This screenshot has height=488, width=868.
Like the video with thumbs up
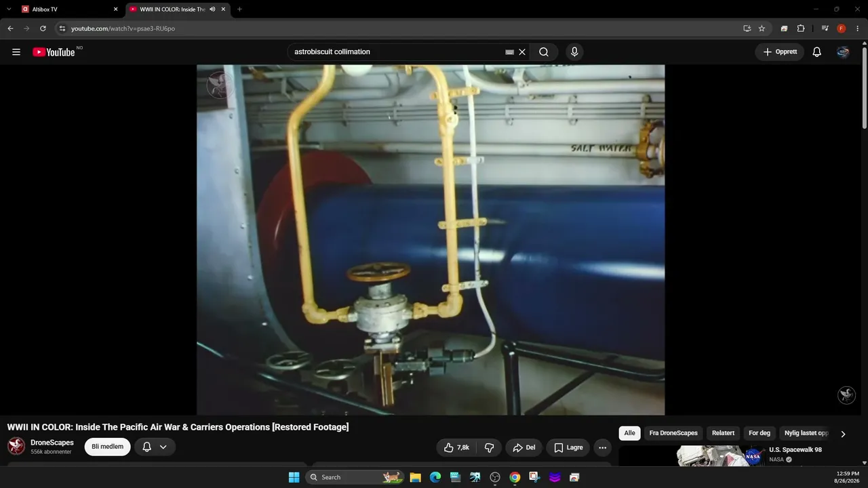pyautogui.click(x=456, y=447)
